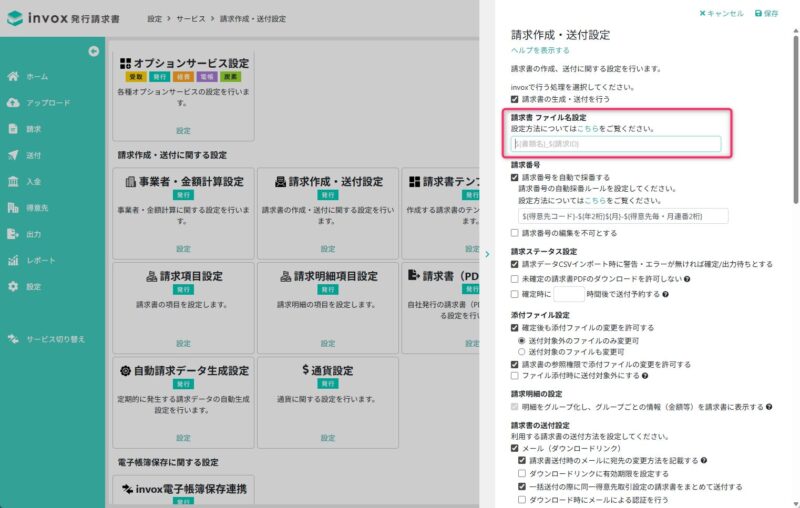This screenshot has height=508, width=800.
Task: Click help icon after 宛先の変更方法を記載する
Action: (x=704, y=461)
